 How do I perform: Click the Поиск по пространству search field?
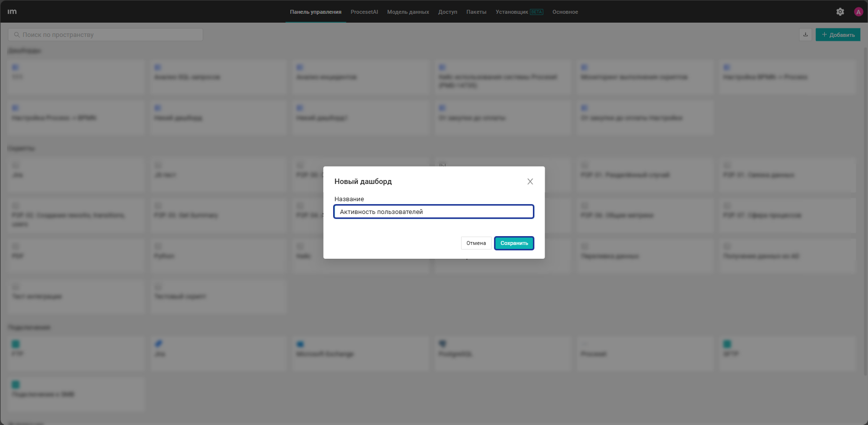click(105, 34)
